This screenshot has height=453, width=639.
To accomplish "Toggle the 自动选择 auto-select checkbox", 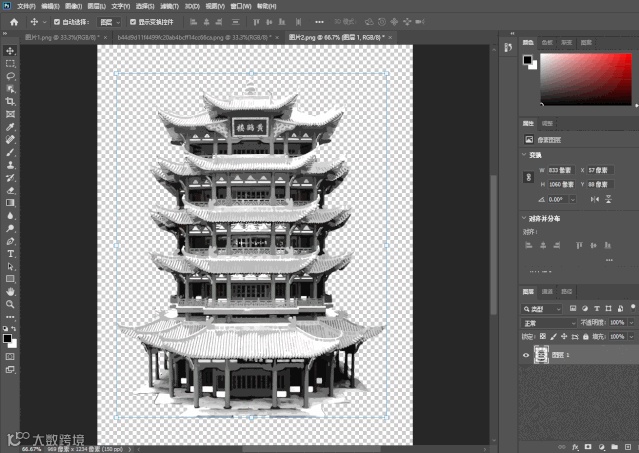I will point(57,22).
